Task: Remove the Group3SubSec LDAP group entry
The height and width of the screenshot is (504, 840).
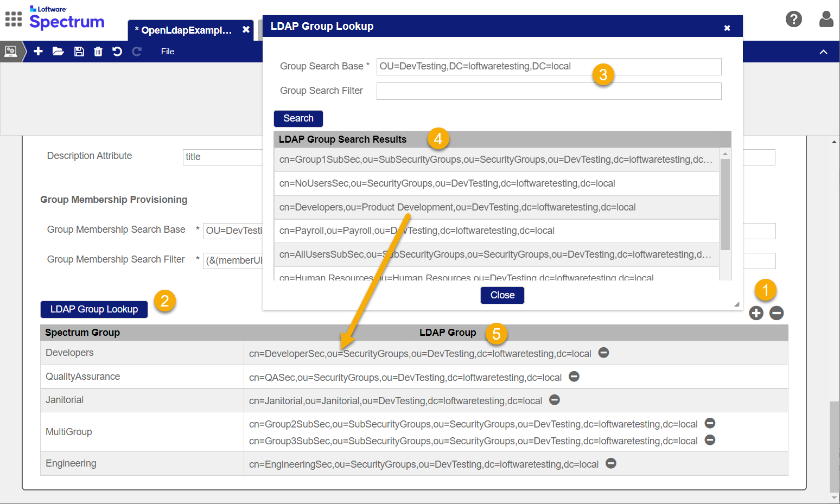Action: 710,440
